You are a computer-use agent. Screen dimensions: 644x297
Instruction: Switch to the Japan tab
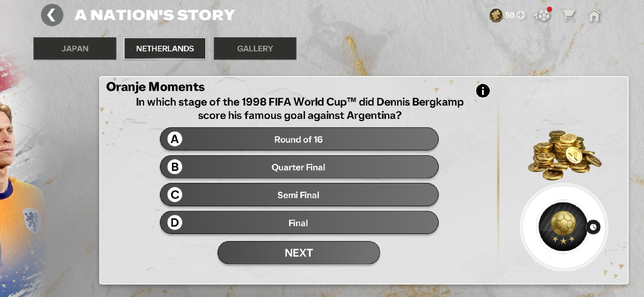point(75,48)
